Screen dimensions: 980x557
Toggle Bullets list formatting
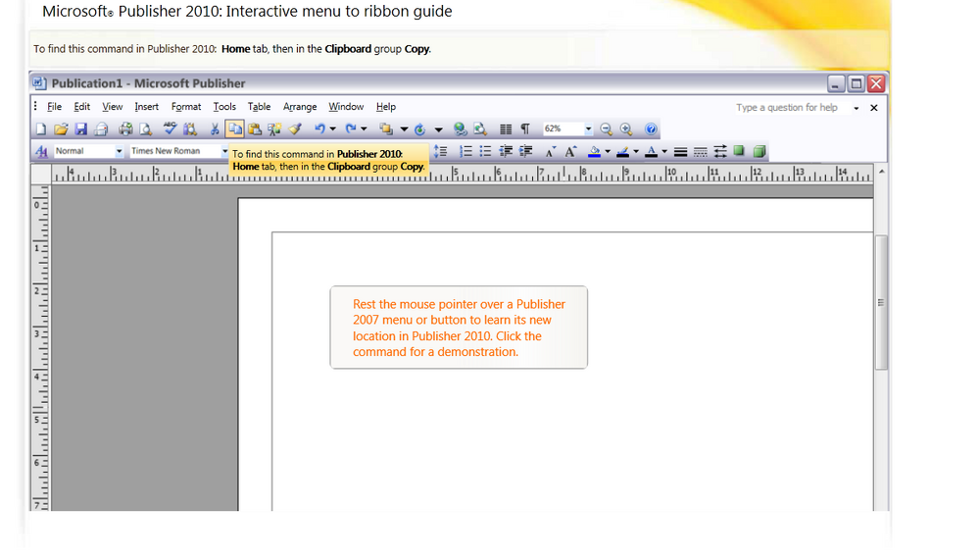click(x=485, y=151)
